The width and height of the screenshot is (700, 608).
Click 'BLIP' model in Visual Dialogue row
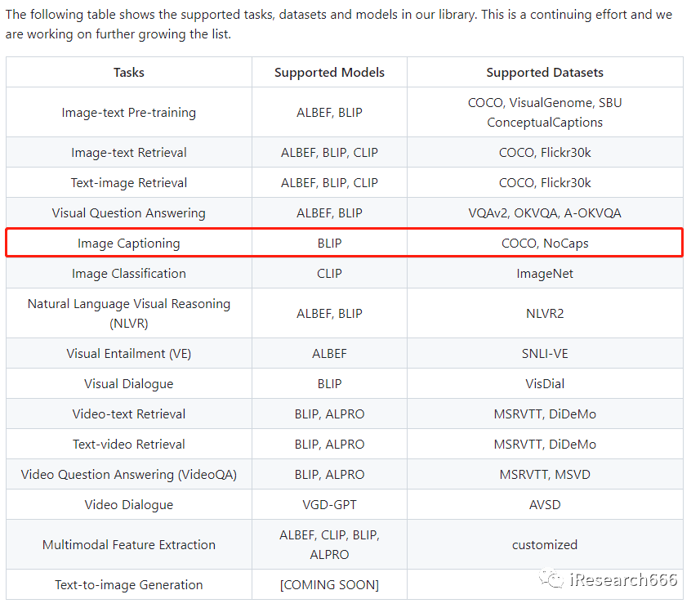[x=329, y=384]
